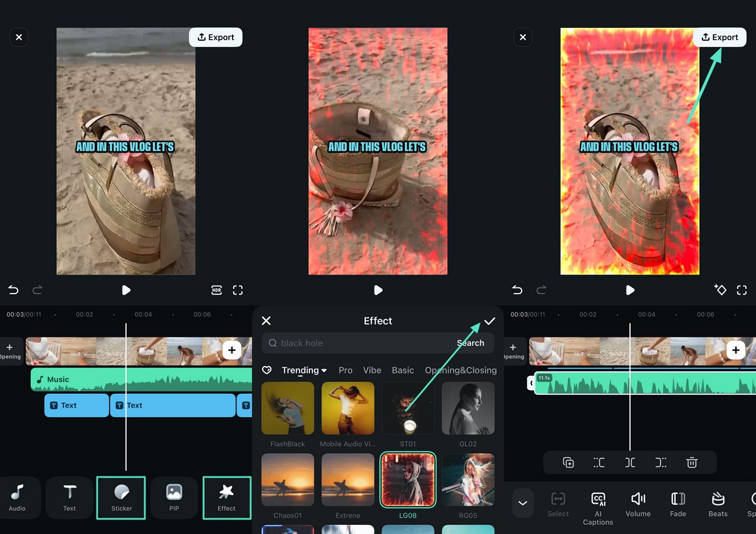Expand the Trending dropdown
The image size is (756, 534).
coord(304,370)
